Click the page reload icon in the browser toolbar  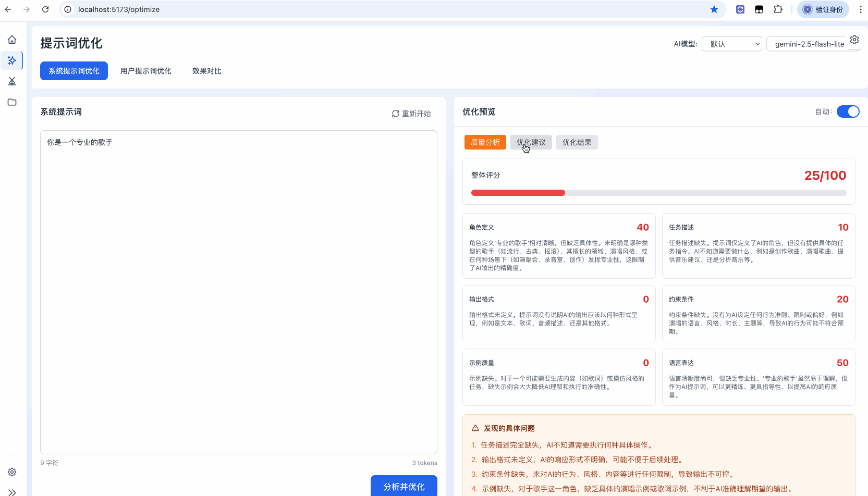pyautogui.click(x=45, y=9)
